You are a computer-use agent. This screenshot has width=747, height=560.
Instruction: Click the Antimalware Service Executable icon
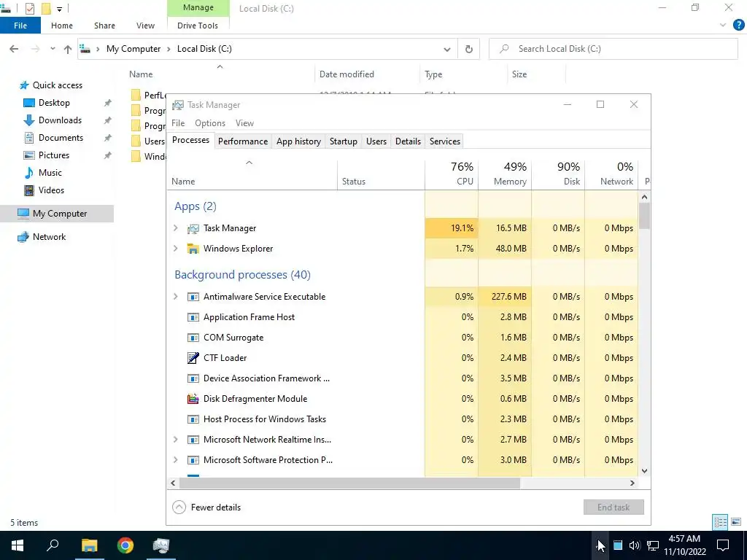(193, 297)
